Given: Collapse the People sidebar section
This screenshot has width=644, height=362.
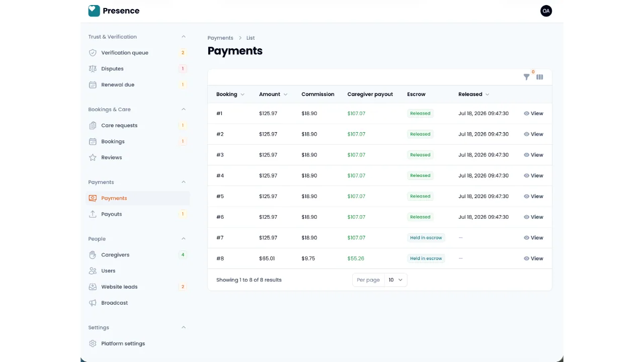Looking at the screenshot, I should (184, 239).
